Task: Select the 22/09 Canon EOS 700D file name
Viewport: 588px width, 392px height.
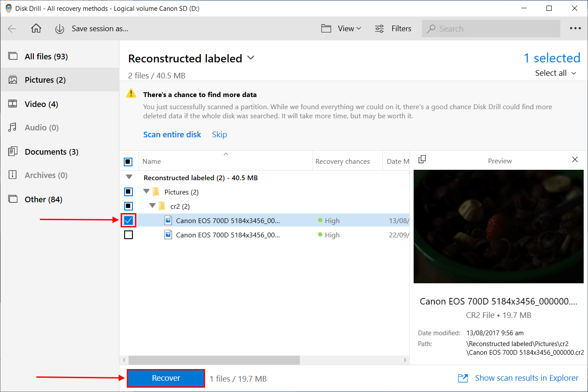Action: [228, 235]
